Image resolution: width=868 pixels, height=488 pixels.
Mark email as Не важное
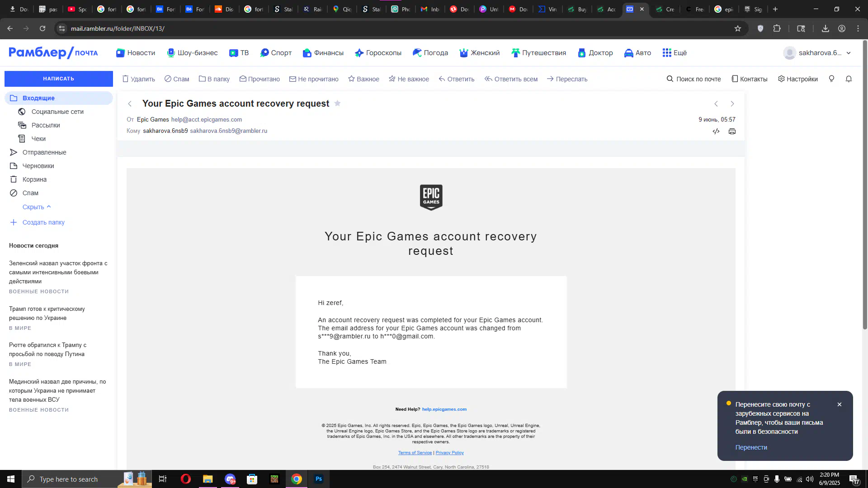click(x=409, y=79)
